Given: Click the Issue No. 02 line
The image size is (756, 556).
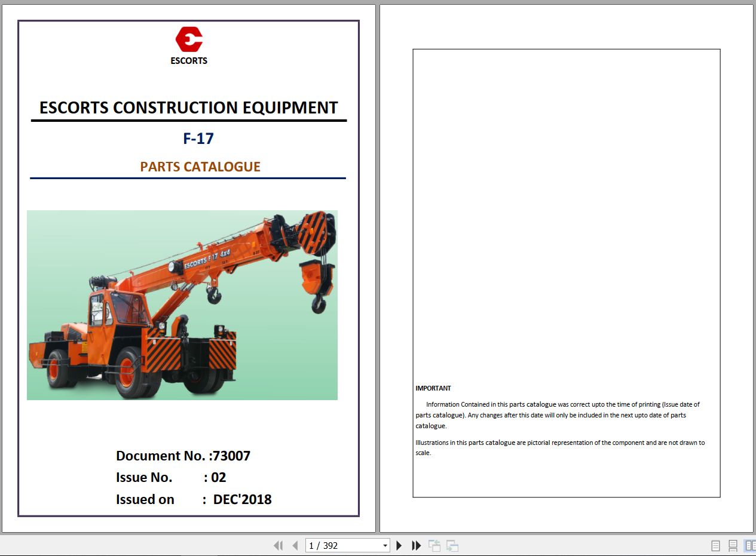Looking at the screenshot, I should tap(171, 477).
